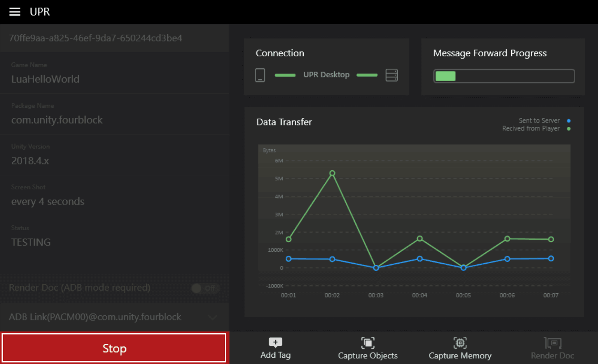Screen dimensions: 598x364
Task: Click the UPR title in header
Action: [x=40, y=12]
